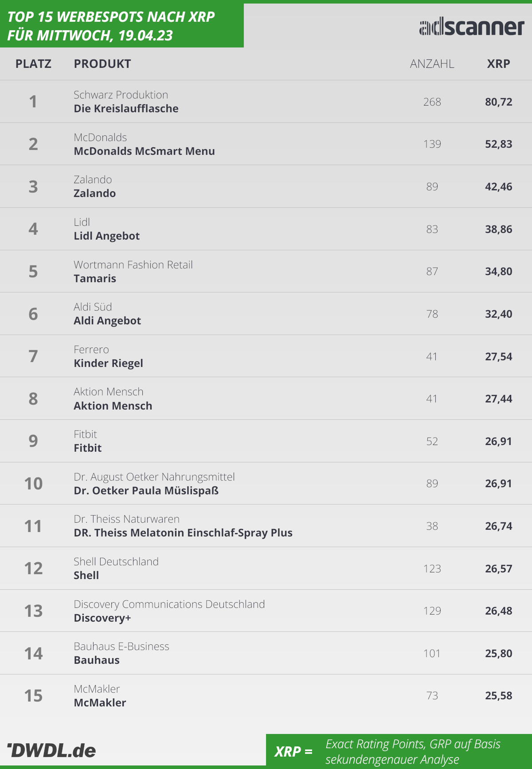Select Kinder Riegel by Ferrero

tap(108, 363)
